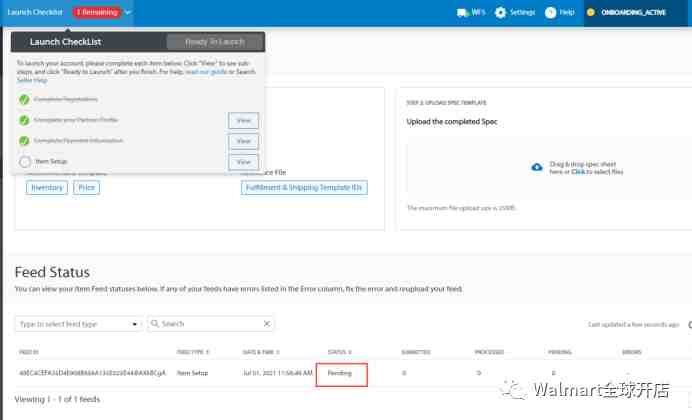Viewport: 692px width, 420px height.
Task: Click the Help question mark icon
Action: (550, 12)
